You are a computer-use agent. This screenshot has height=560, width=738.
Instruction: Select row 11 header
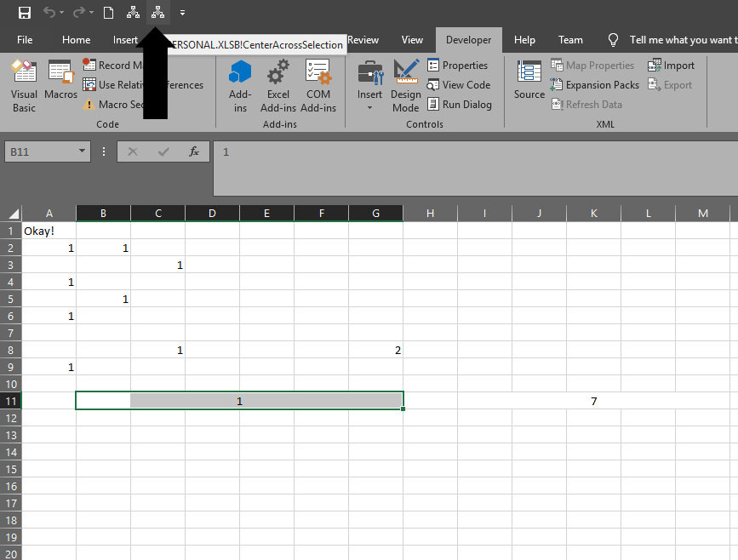(11, 401)
